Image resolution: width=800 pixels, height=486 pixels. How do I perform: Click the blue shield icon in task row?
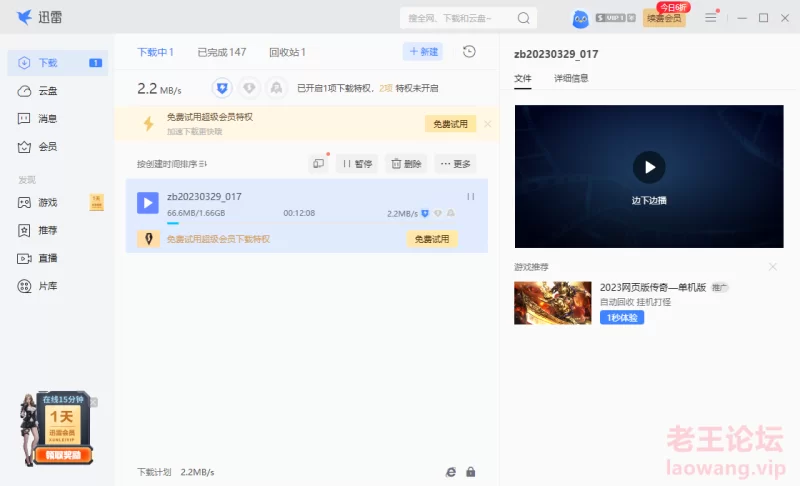click(x=425, y=213)
